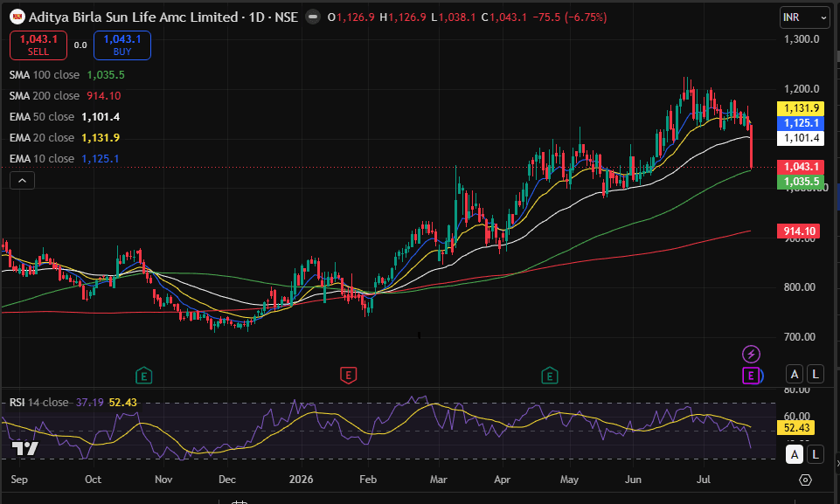The width and height of the screenshot is (840, 504).
Task: Click the 1,043.1 SELL button
Action: [x=38, y=45]
